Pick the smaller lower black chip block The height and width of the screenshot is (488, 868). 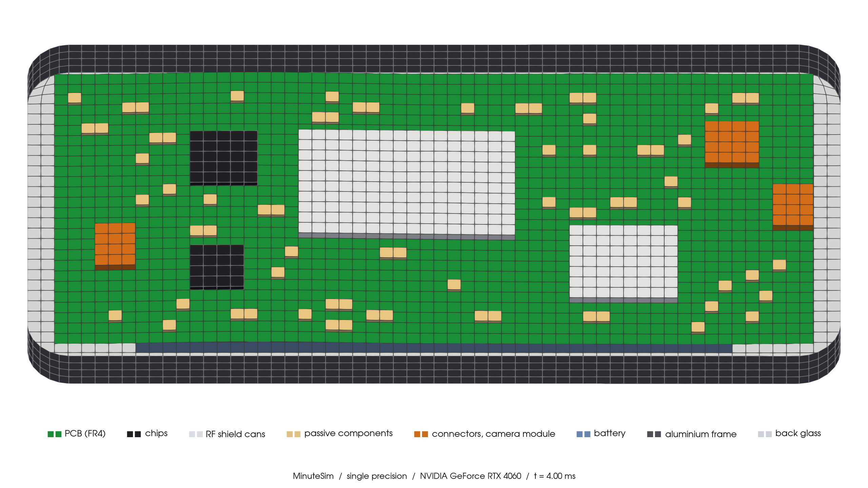(217, 267)
